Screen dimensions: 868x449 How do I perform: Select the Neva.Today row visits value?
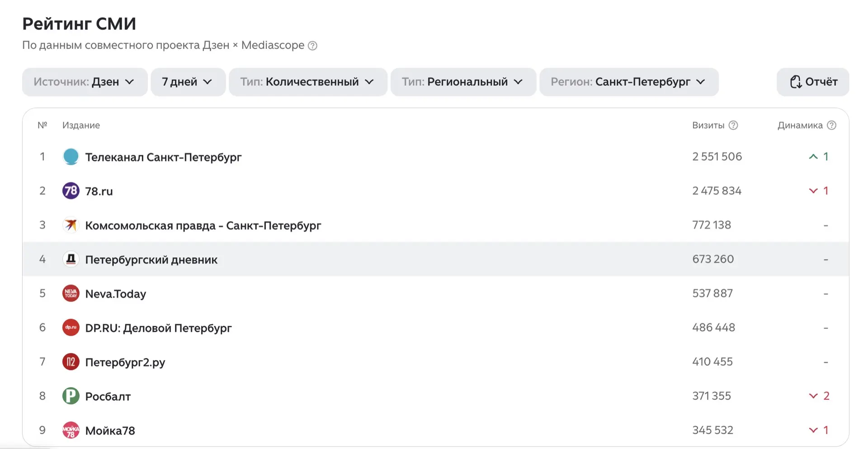point(712,293)
